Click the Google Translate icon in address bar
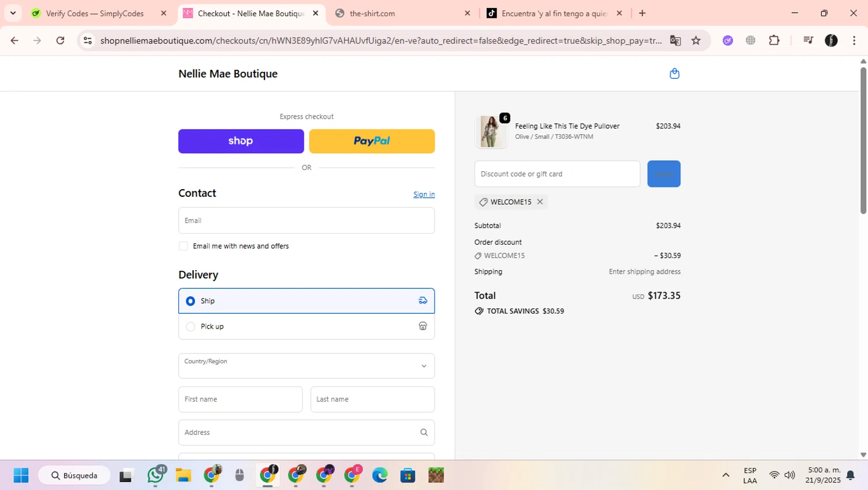Screen dimensions: 868x490 675,40
